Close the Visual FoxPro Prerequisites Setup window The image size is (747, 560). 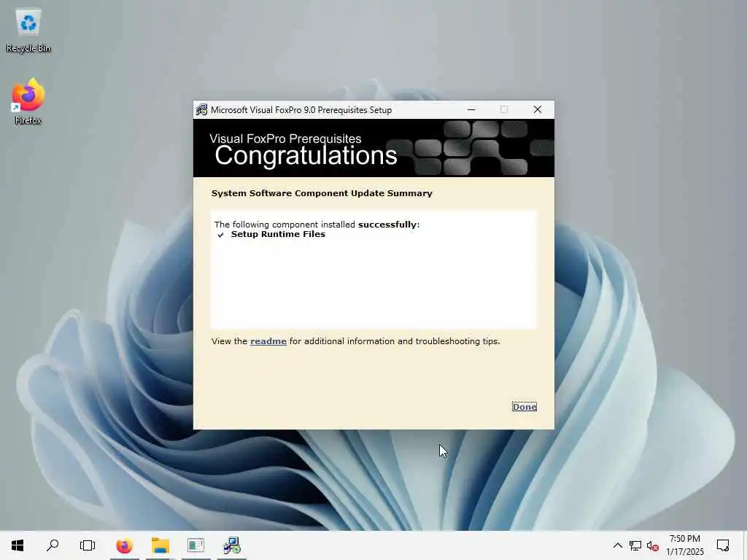(538, 109)
